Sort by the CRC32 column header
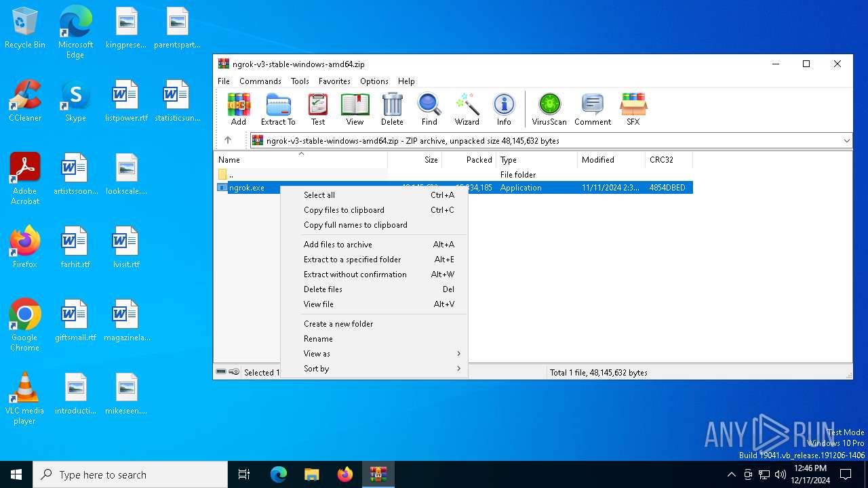The image size is (868, 488). [669, 160]
